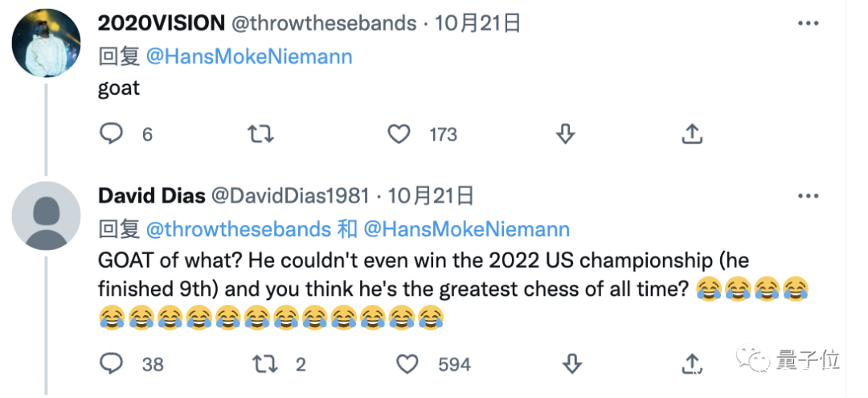Open the @HansMokeNiemann link under 2020VISION
The image size is (868, 398).
249,56
